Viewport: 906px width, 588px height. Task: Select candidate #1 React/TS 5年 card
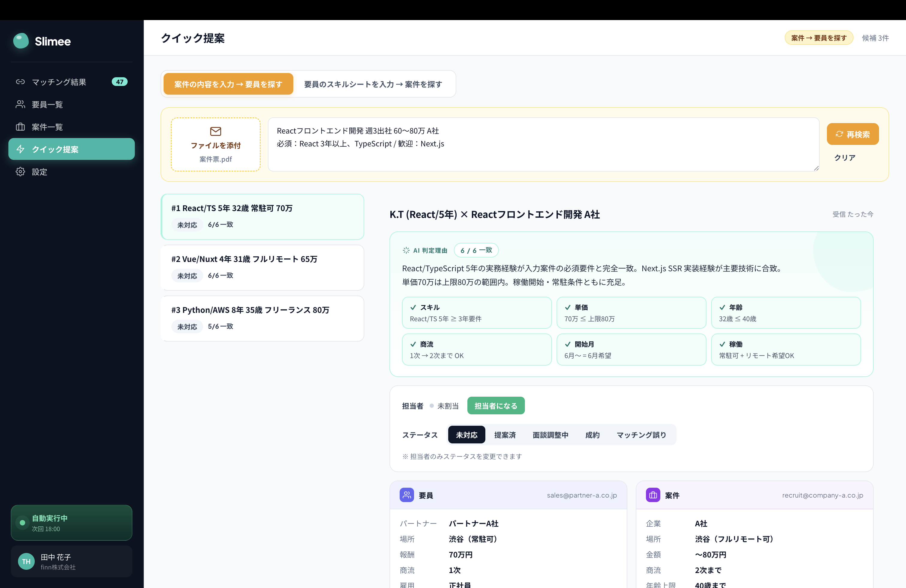[x=262, y=217]
